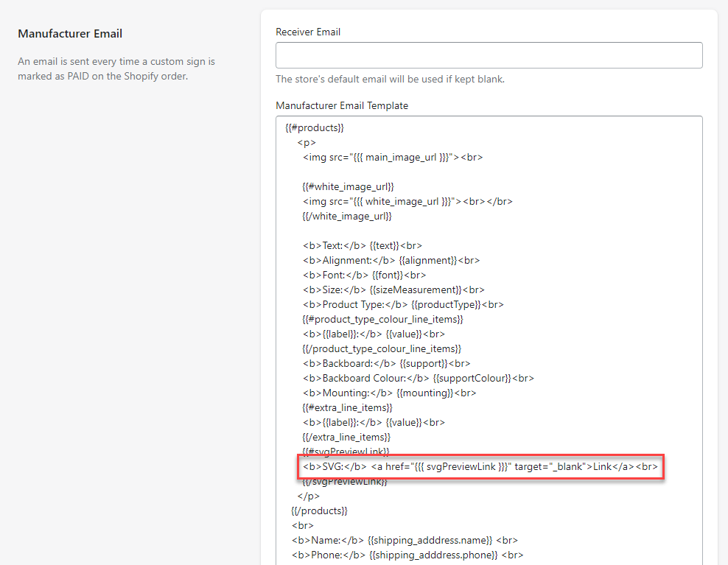Image resolution: width=728 pixels, height=565 pixels.
Task: Click the Backboard Colour supportColour line
Action: pos(418,378)
